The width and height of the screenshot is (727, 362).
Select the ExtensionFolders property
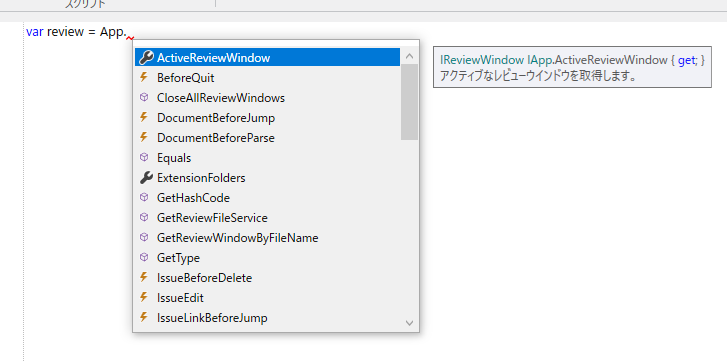pyautogui.click(x=268, y=178)
